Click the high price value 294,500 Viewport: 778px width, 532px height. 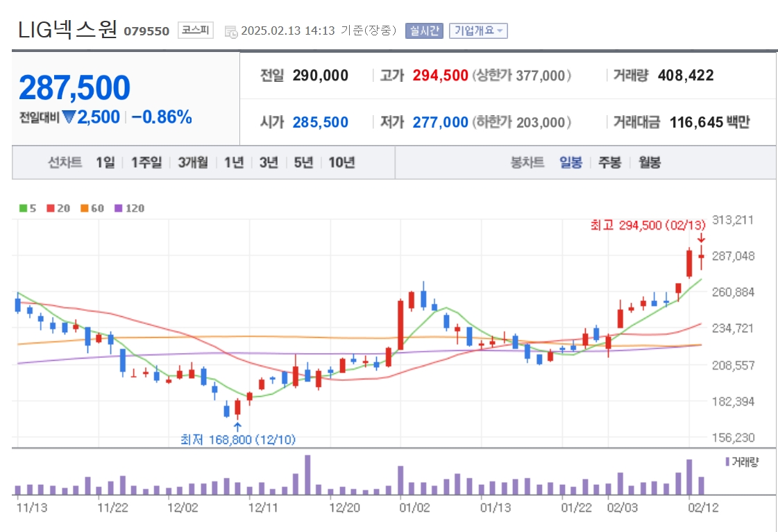pyautogui.click(x=441, y=76)
